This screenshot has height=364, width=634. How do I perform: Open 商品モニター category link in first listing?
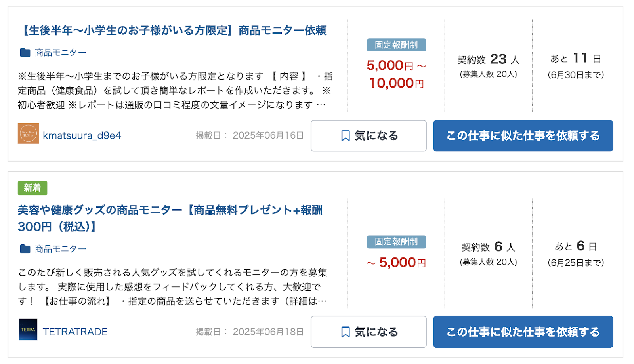click(x=60, y=52)
